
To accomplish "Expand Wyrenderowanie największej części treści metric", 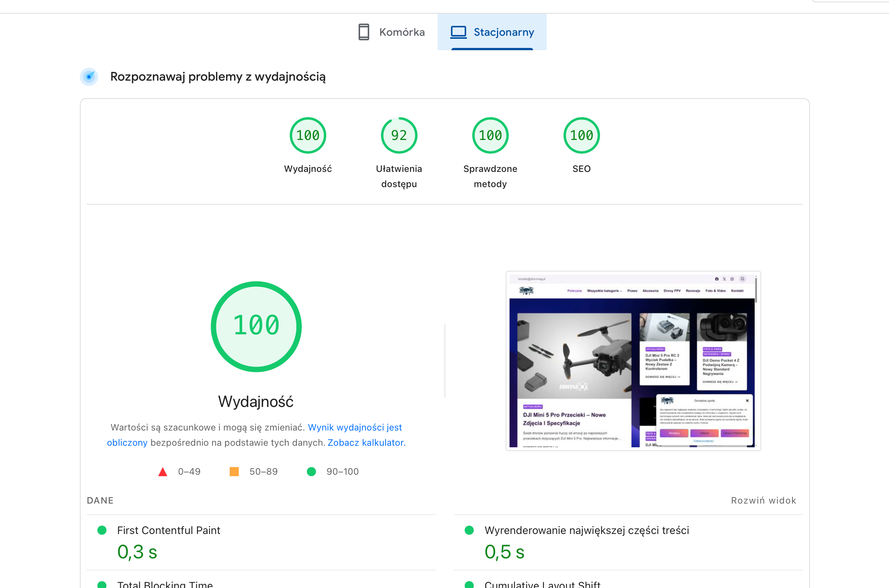I will click(x=586, y=530).
